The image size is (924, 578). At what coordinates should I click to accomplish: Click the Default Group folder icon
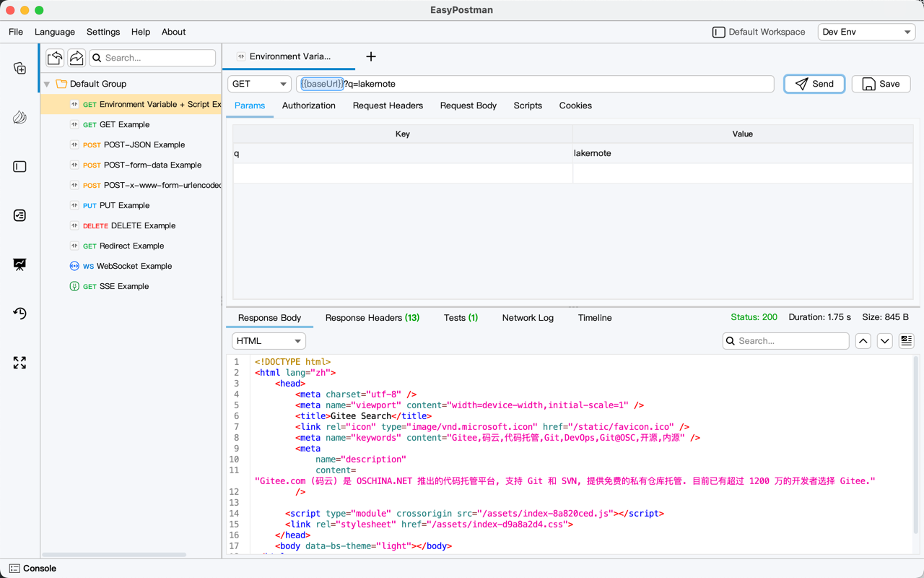[x=61, y=84]
